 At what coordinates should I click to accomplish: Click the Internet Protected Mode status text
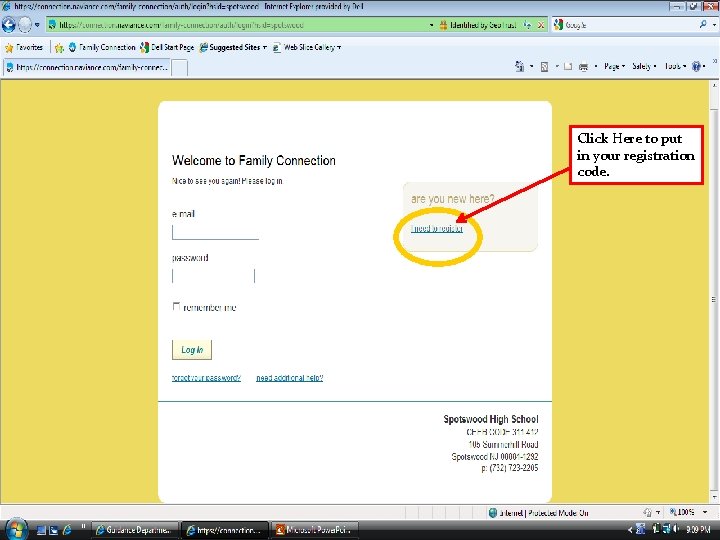click(x=544, y=513)
